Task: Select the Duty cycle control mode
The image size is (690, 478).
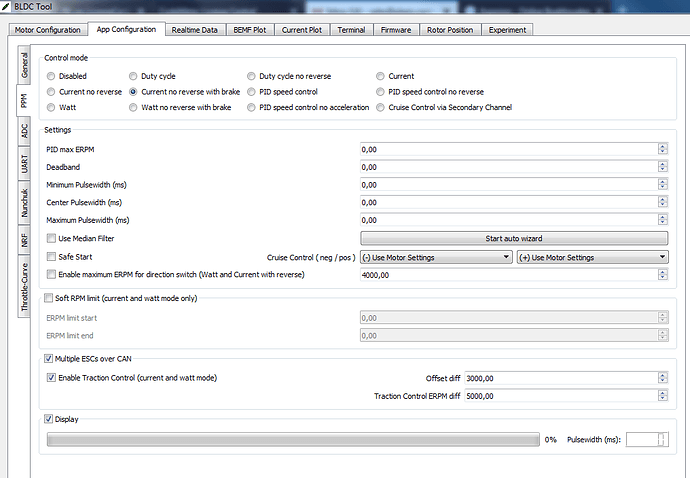Action: [134, 76]
